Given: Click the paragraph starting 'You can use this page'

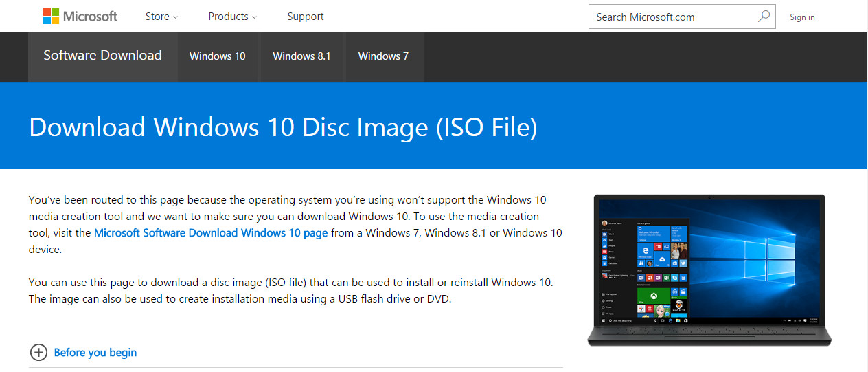Looking at the screenshot, I should (x=291, y=291).
